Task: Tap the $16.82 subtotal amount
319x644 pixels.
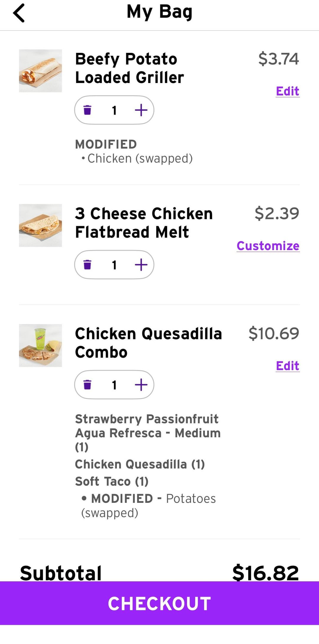Action: [x=265, y=573]
